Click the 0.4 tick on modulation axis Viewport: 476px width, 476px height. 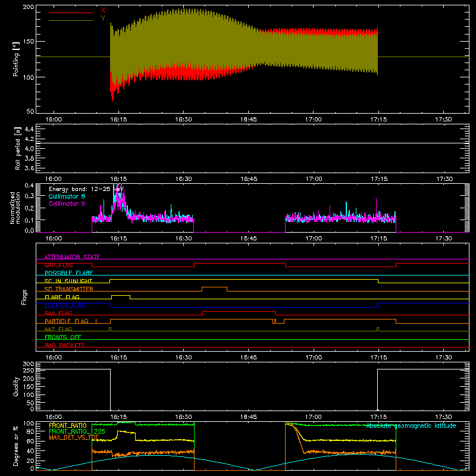(x=29, y=186)
